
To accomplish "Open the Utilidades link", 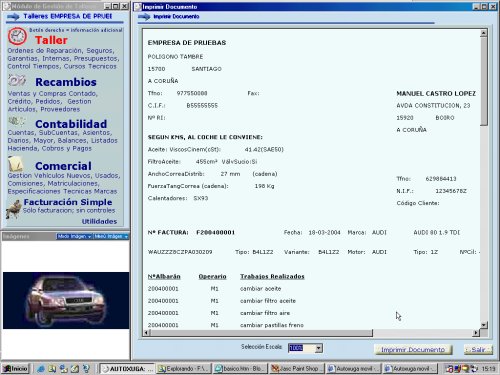I will (99, 221).
